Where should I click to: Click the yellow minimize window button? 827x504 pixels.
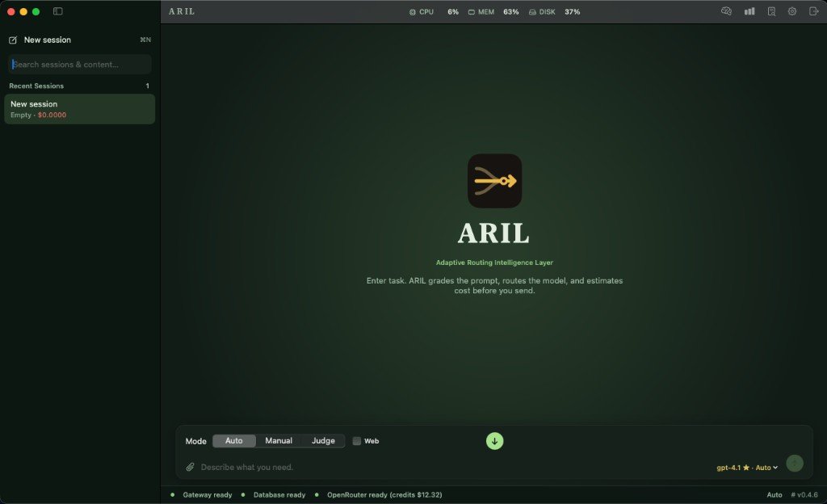pos(23,11)
